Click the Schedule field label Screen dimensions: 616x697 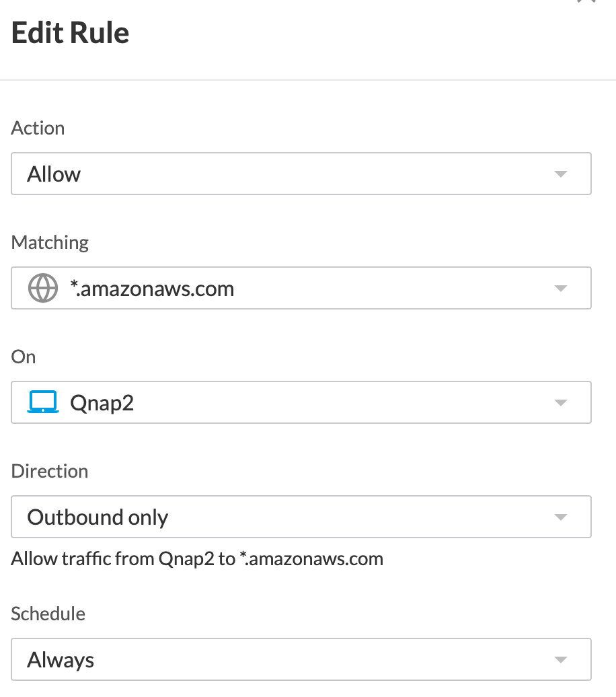tap(48, 614)
